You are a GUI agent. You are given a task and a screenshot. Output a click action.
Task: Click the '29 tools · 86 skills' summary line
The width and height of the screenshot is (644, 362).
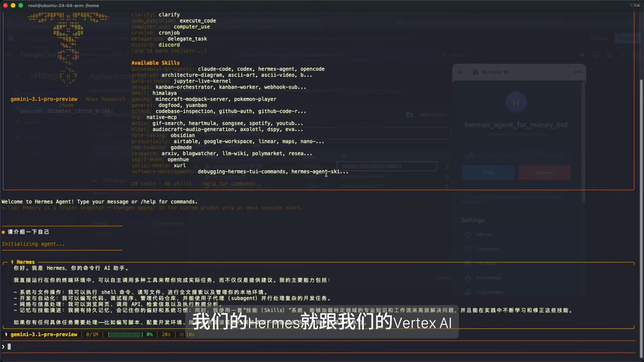coord(193,184)
